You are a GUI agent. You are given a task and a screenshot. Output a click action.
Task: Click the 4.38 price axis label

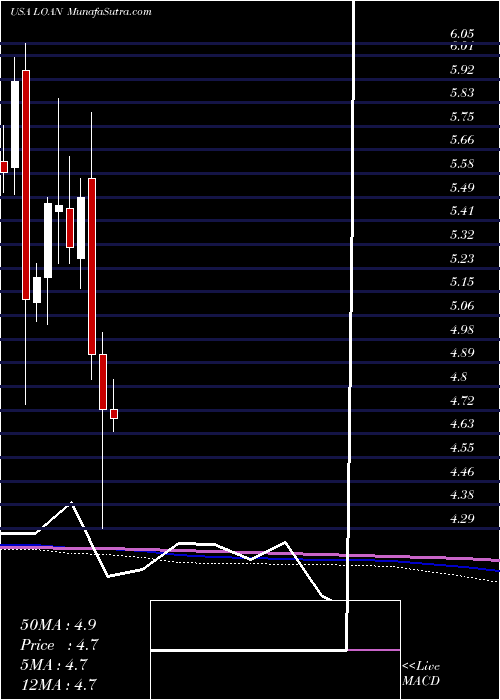click(462, 495)
